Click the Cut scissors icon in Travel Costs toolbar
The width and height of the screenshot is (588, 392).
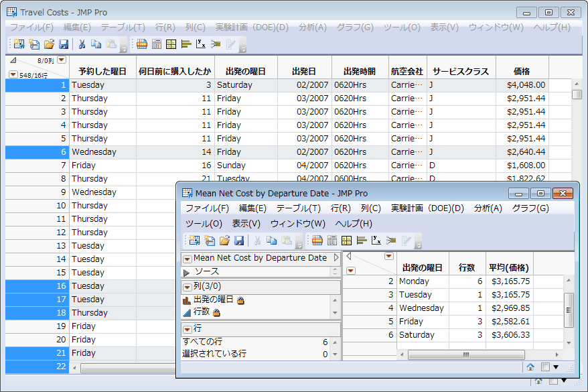[x=82, y=44]
